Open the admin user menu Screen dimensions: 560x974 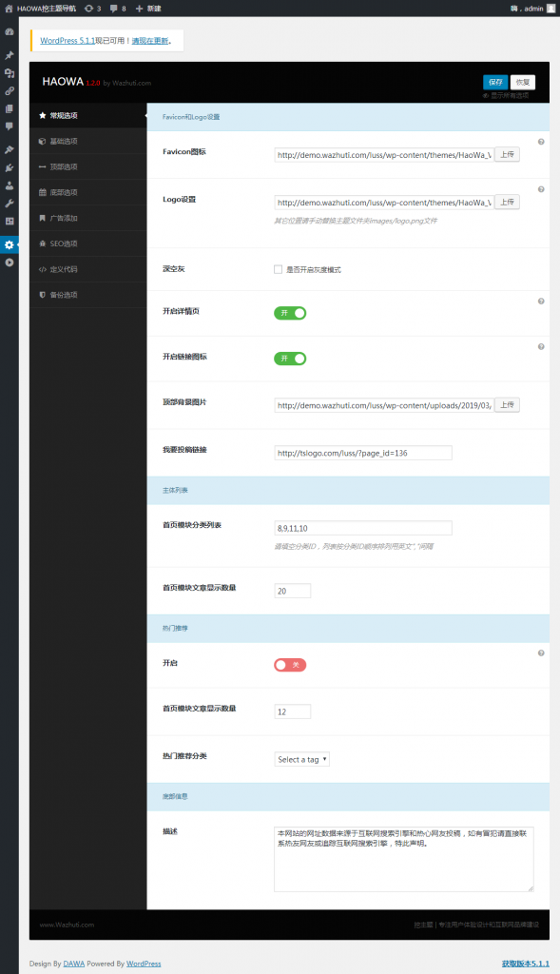click(x=533, y=8)
